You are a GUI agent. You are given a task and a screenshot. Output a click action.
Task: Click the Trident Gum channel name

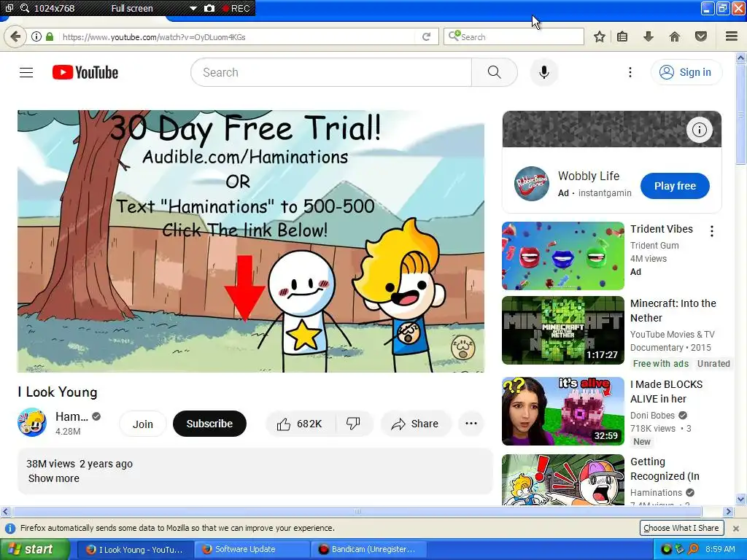coord(654,245)
